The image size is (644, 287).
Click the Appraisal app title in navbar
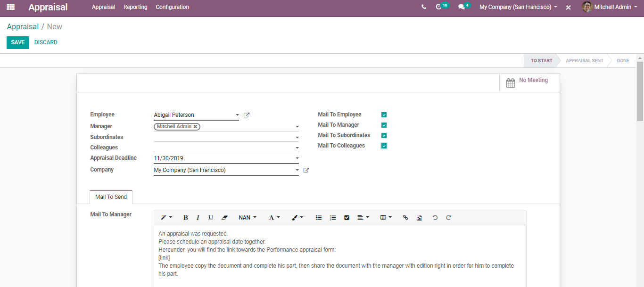[48, 7]
